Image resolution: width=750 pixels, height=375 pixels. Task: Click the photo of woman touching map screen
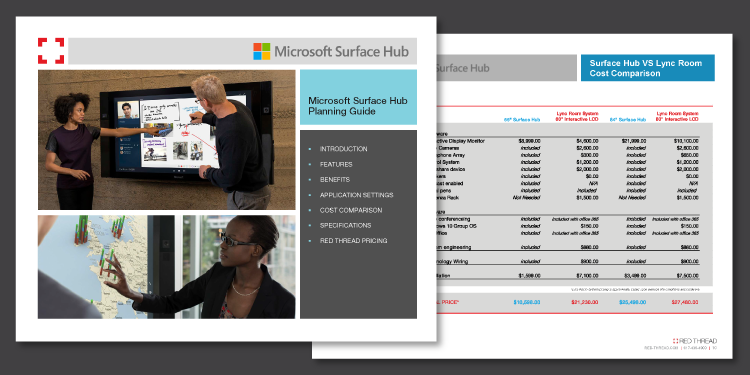click(x=166, y=267)
